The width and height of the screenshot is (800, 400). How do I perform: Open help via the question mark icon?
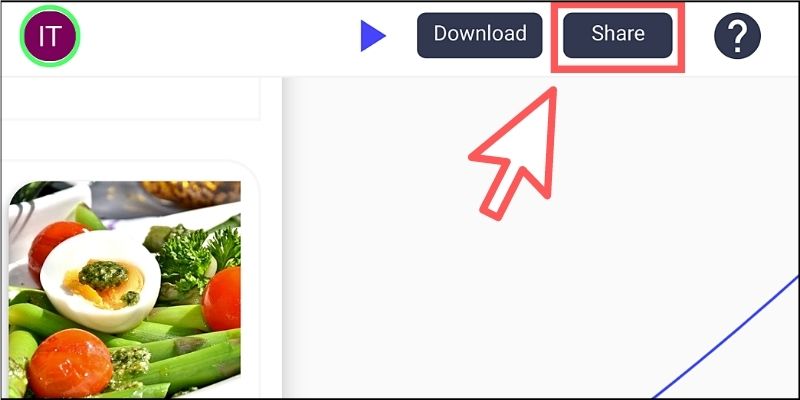pyautogui.click(x=737, y=36)
